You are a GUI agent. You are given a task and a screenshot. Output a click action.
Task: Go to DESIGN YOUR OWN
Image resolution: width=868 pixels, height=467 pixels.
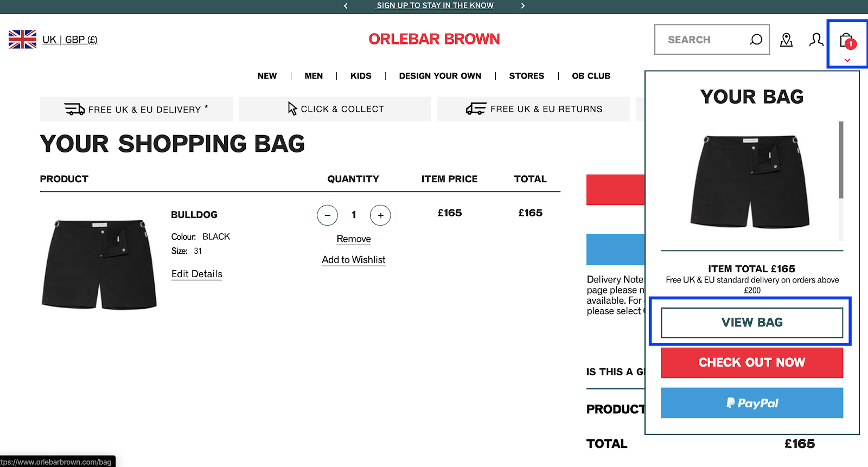[440, 76]
